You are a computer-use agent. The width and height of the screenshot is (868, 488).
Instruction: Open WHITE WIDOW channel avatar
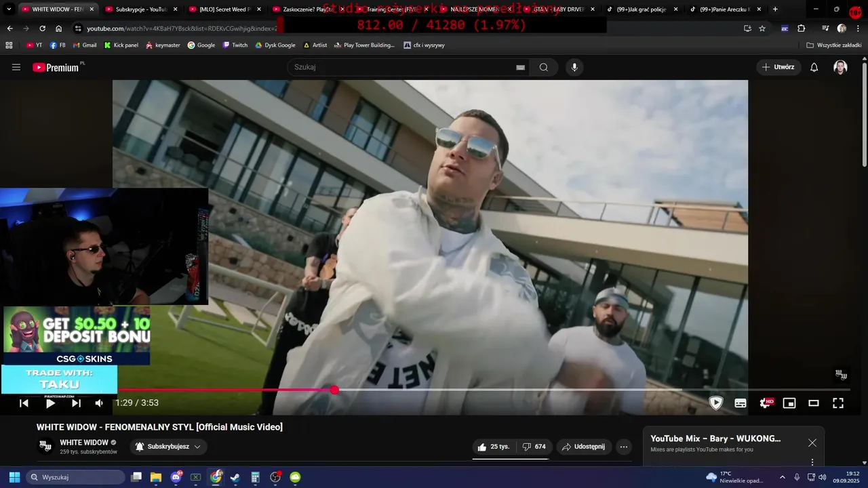coord(45,446)
